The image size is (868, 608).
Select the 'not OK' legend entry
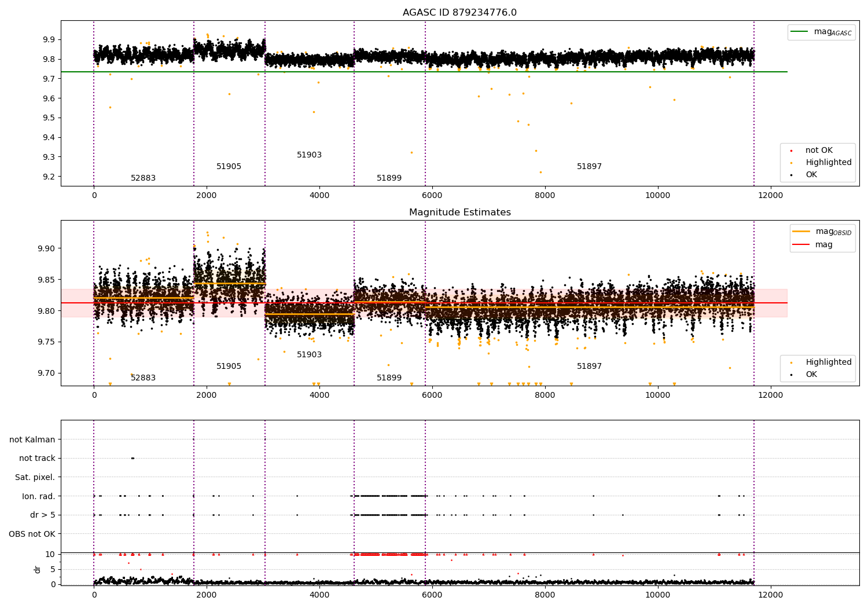tap(812, 151)
